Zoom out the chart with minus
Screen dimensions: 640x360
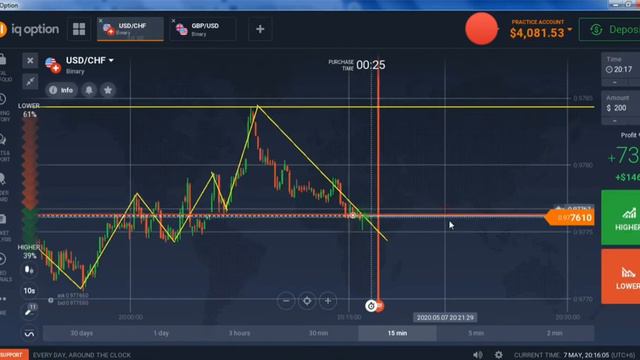click(286, 301)
